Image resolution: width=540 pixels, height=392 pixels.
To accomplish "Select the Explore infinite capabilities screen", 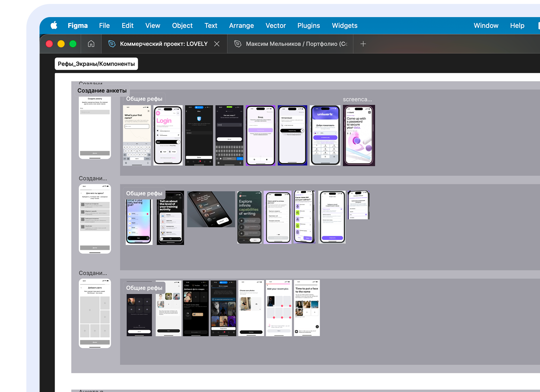I will (x=249, y=217).
